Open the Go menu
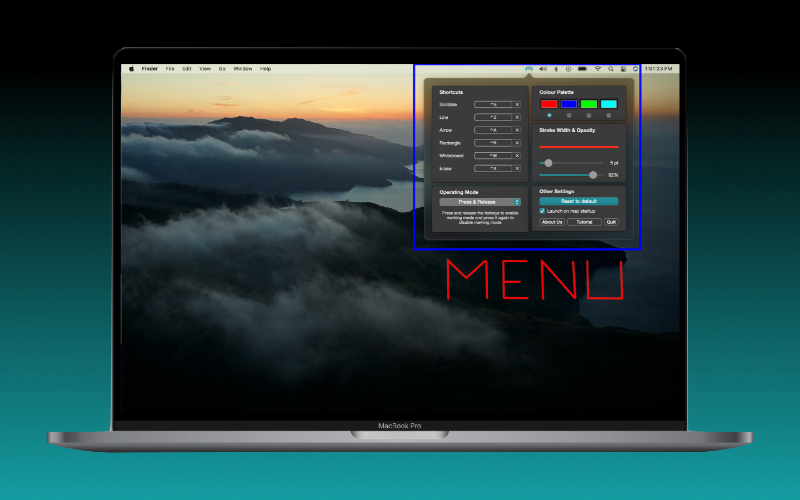Image resolution: width=800 pixels, height=500 pixels. tap(222, 68)
